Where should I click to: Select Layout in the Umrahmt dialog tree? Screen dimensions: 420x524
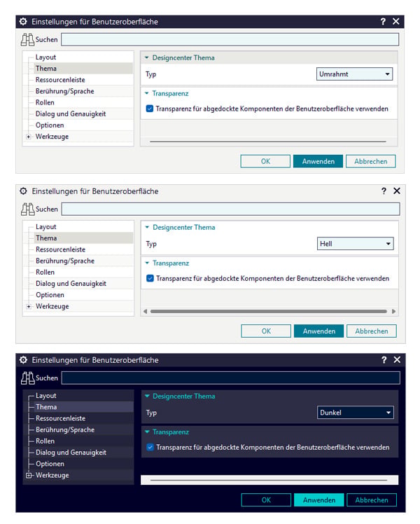click(x=45, y=57)
